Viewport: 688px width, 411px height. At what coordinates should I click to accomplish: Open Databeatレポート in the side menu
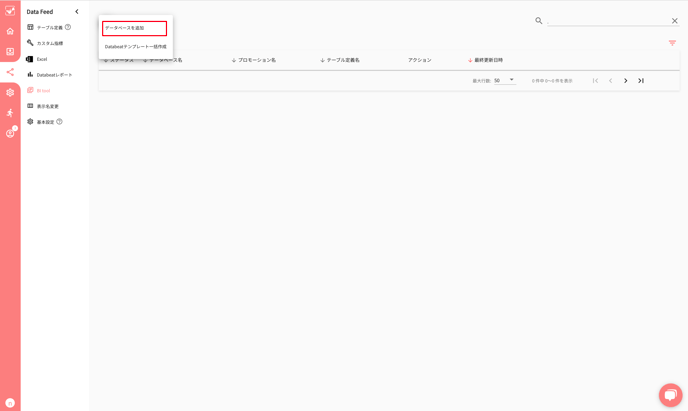point(54,75)
